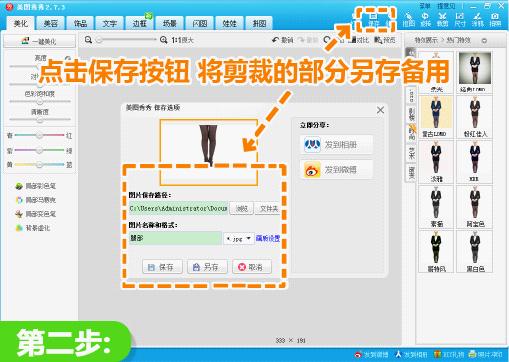Viewport: 509px width, 362px height.
Task: Open the 影楼 effects side tab
Action: pyautogui.click(x=412, y=115)
